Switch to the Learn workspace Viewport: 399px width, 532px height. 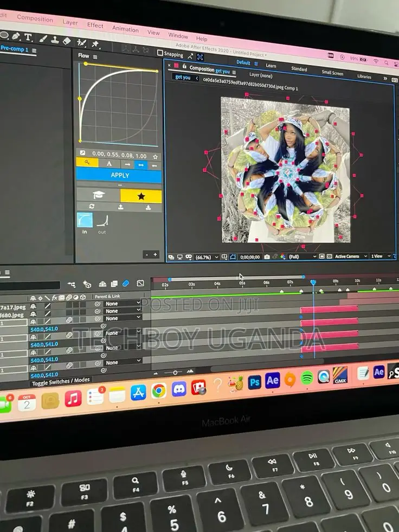(271, 66)
